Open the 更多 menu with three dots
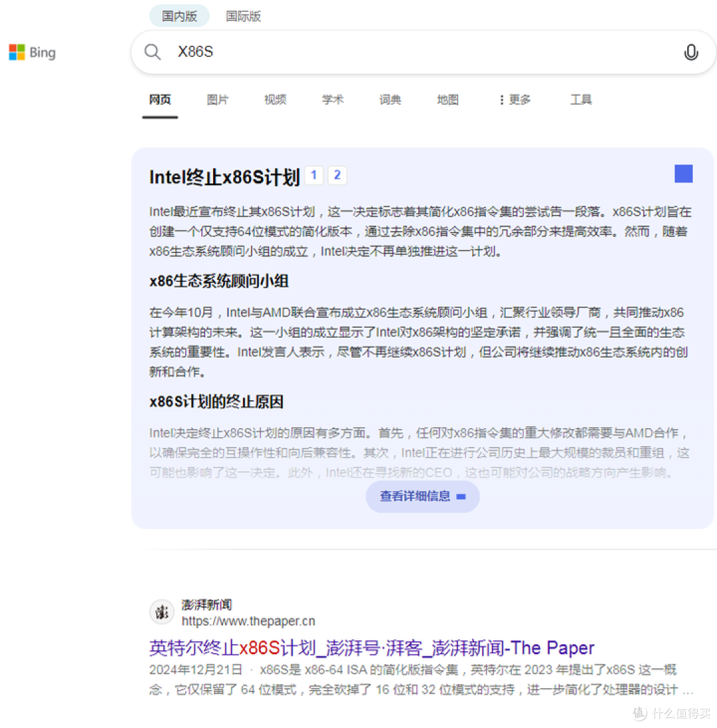Screen dimensions: 717x728 pos(515,100)
